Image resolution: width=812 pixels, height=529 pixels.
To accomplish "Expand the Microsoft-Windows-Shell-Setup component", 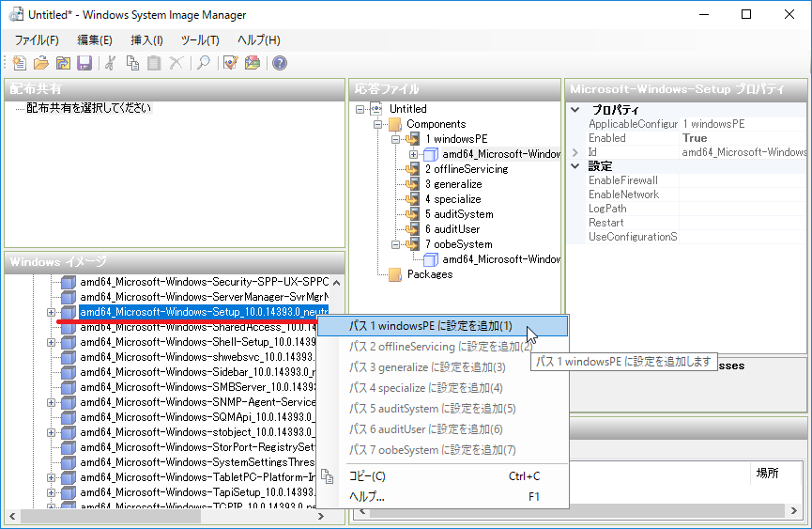I will [x=51, y=342].
